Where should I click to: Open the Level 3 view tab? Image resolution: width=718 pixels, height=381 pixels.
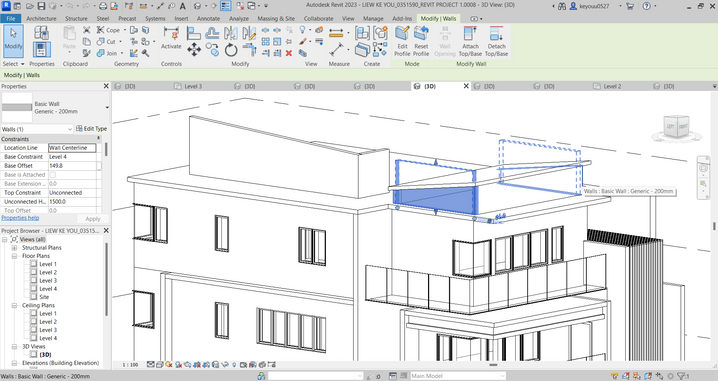(193, 86)
